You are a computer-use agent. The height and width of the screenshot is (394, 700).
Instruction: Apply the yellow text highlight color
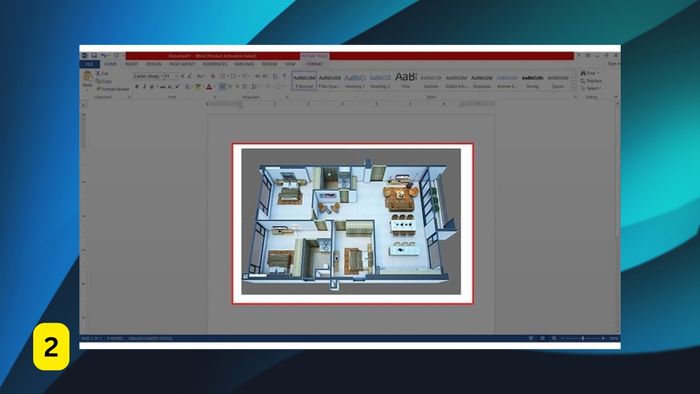tap(197, 87)
